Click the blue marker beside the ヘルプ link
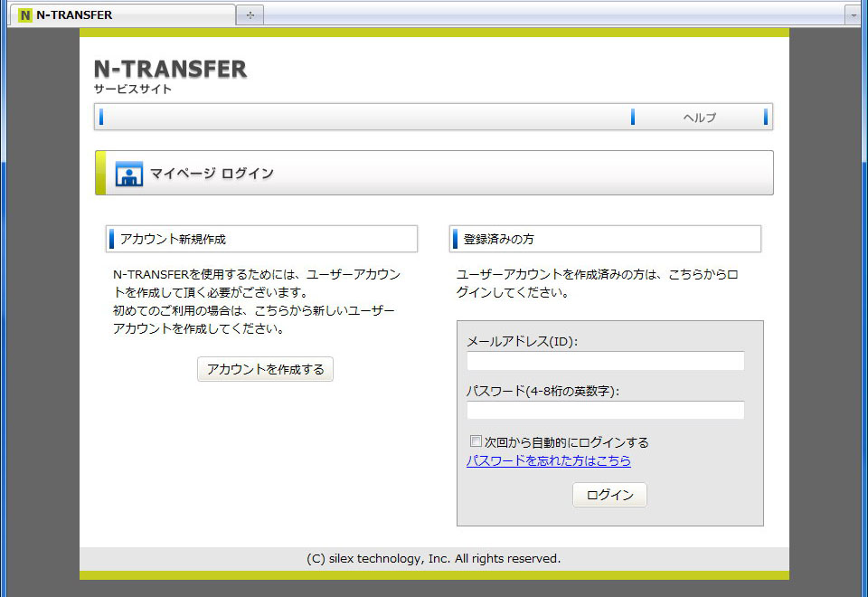868x597 pixels. tap(633, 116)
